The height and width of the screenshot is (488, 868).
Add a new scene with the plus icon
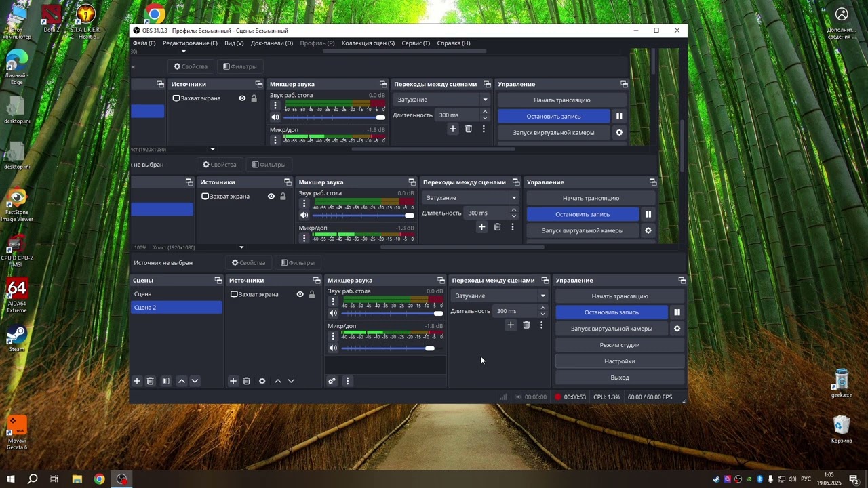(x=137, y=381)
